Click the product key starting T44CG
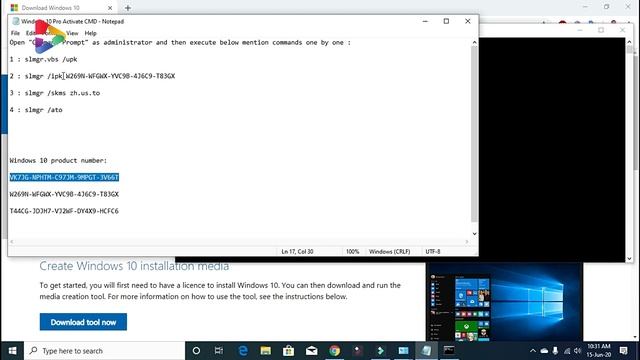Image resolution: width=640 pixels, height=360 pixels. 64,211
